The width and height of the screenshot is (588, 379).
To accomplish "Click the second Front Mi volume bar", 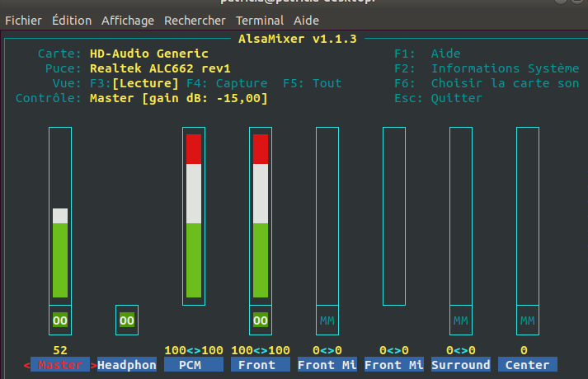I will click(x=393, y=216).
